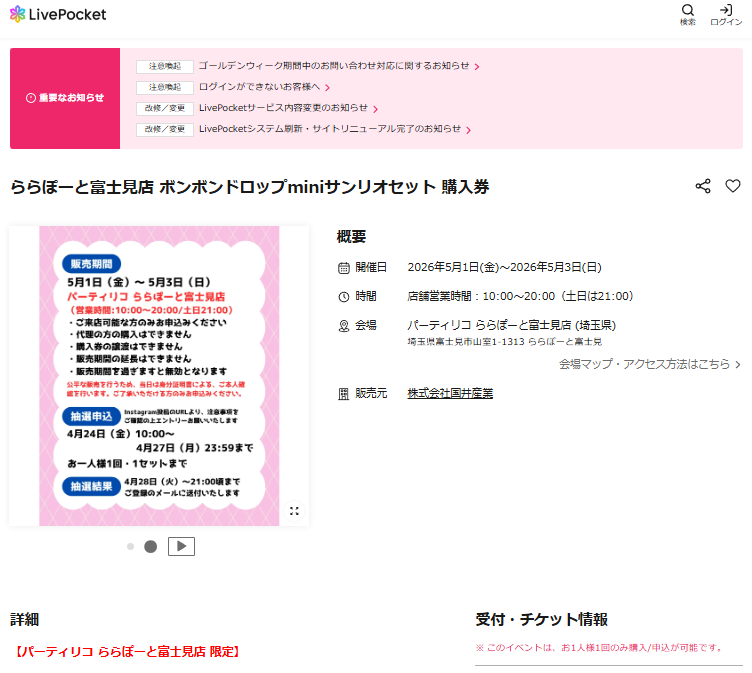Click the 受付・チケット情報 heading
The image size is (752, 673).
coord(541,619)
